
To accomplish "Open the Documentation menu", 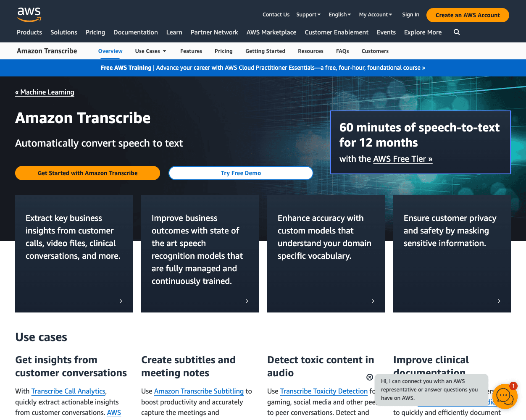I will [136, 32].
